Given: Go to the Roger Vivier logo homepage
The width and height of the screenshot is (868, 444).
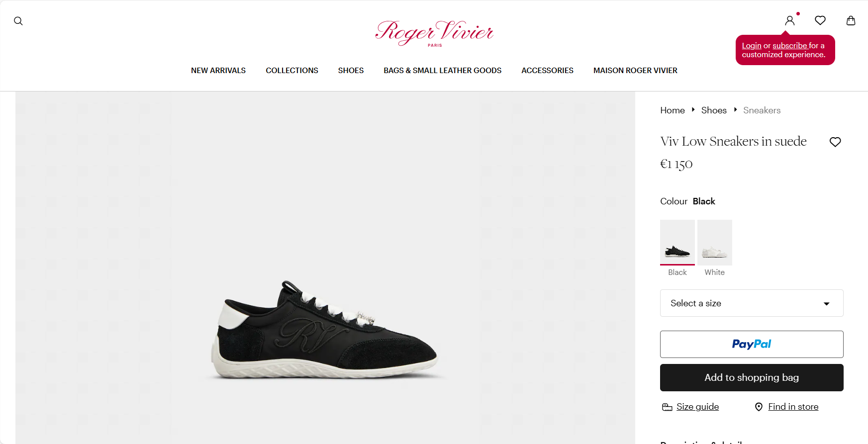Looking at the screenshot, I should (434, 33).
